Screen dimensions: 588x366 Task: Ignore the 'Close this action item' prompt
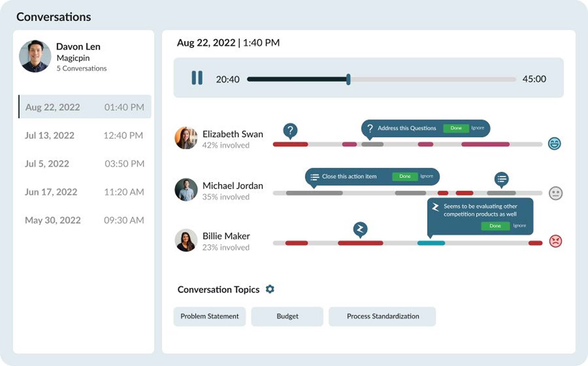tap(427, 176)
